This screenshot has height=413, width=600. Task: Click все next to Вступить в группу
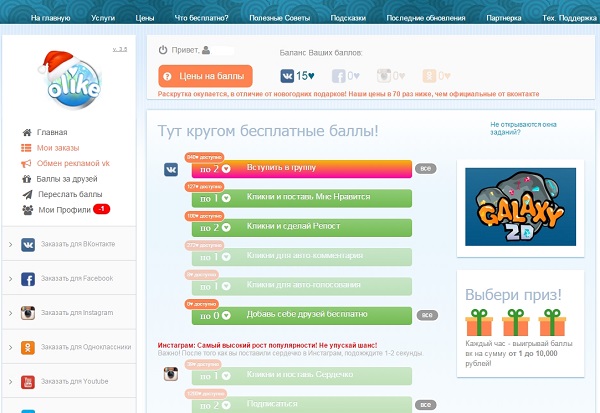click(426, 168)
